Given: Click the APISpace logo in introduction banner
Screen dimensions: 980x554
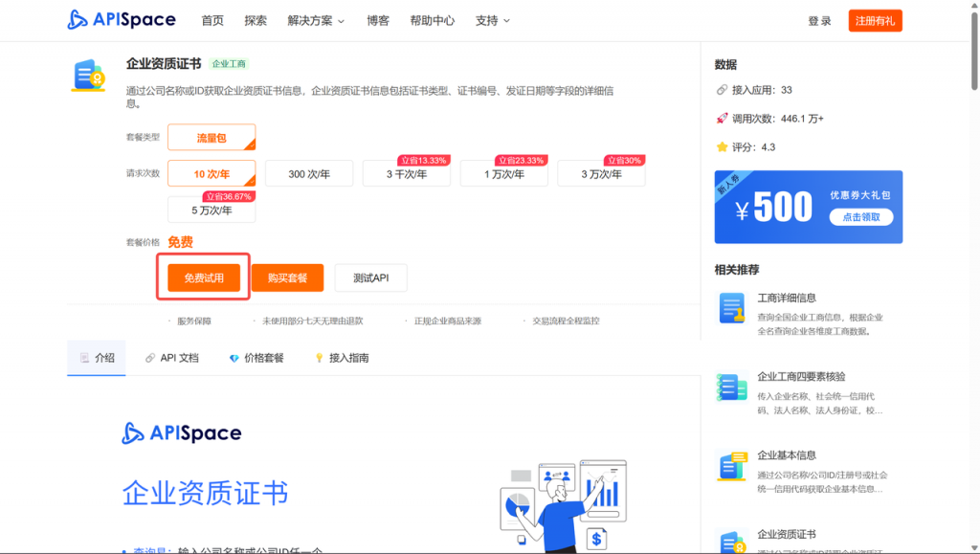Looking at the screenshot, I should pos(182,432).
